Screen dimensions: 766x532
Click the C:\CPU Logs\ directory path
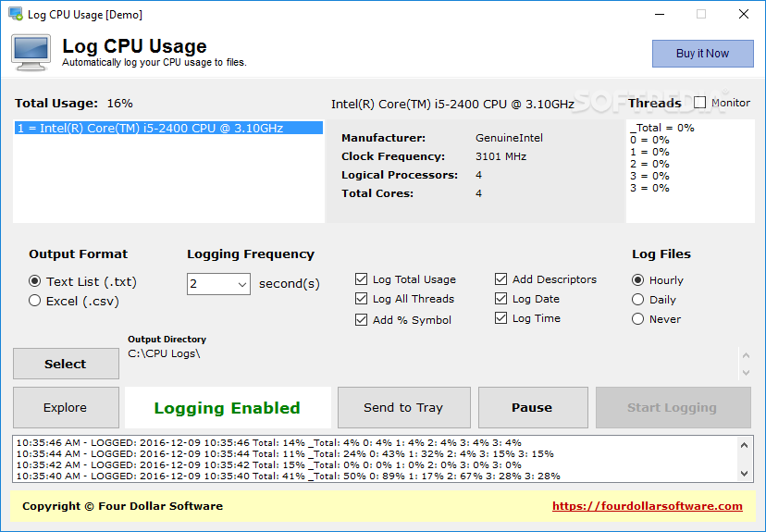pyautogui.click(x=164, y=353)
